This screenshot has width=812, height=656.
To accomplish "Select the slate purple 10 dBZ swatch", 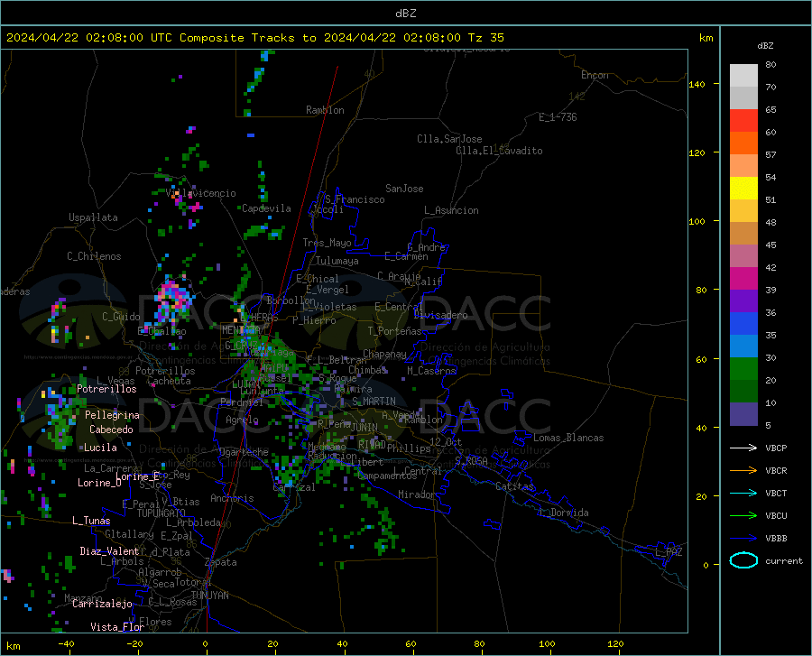I will pos(743,414).
